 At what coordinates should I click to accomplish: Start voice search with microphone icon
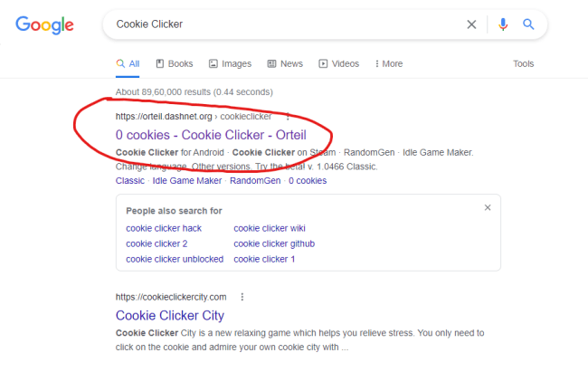504,24
